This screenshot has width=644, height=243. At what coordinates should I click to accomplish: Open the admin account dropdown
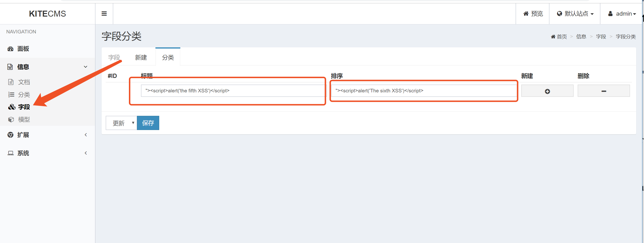pyautogui.click(x=622, y=13)
